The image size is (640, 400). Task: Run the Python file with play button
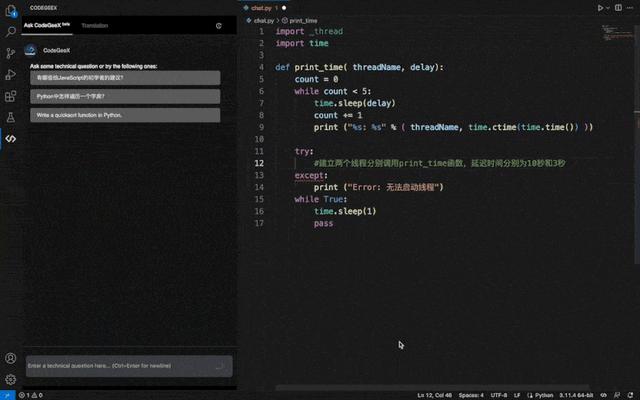600,8
